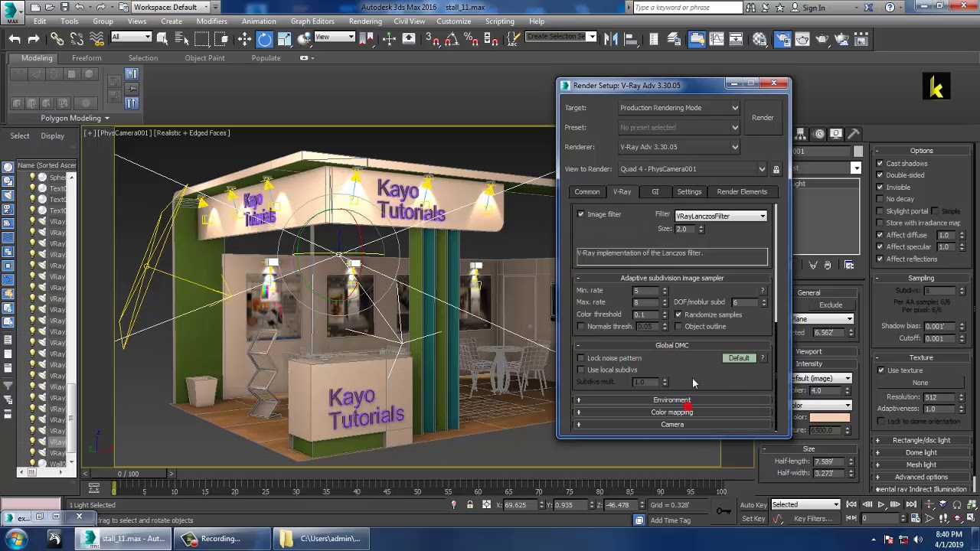
Task: Activate the Select Object tool
Action: [162, 39]
